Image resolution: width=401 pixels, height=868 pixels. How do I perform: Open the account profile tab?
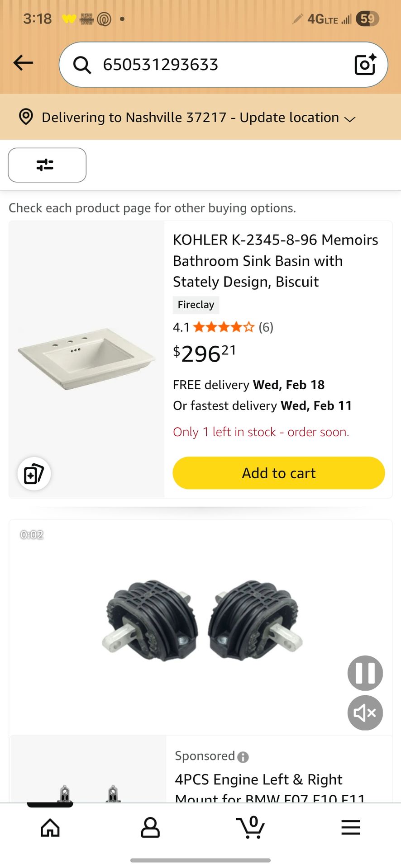tap(150, 828)
